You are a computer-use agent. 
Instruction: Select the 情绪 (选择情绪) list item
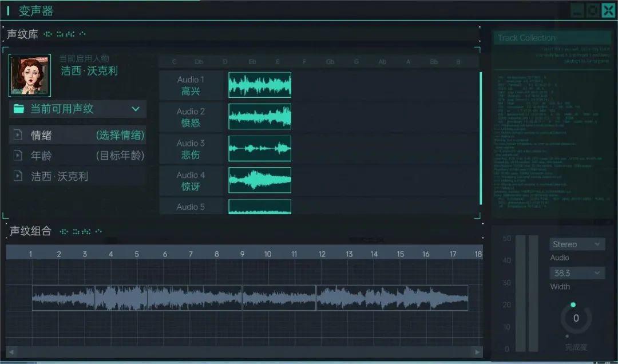[78, 135]
